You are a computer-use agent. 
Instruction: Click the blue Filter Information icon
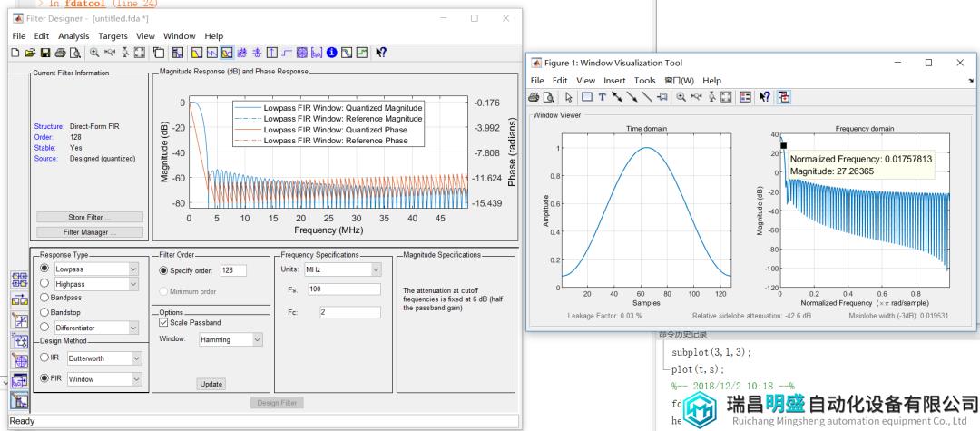click(x=332, y=54)
